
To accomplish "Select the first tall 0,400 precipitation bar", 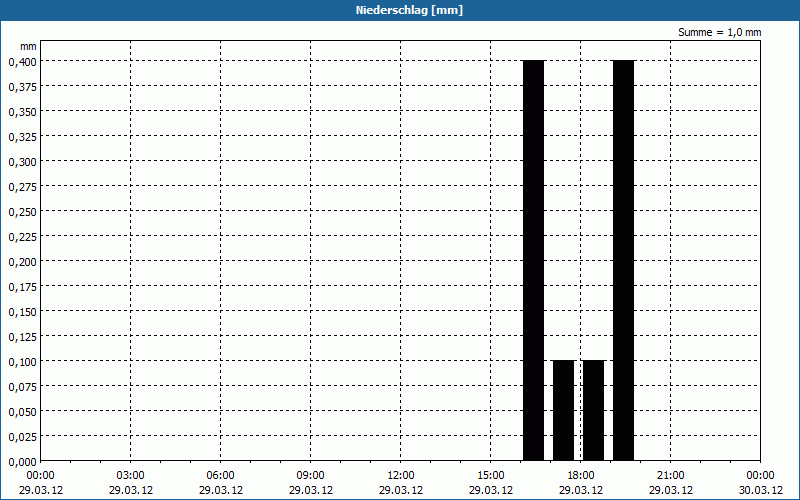I will 534,260.
